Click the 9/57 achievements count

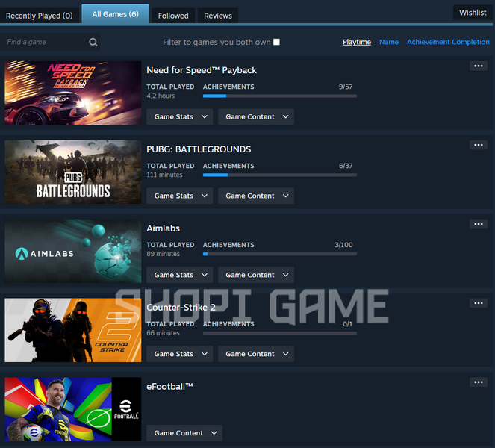click(x=346, y=87)
